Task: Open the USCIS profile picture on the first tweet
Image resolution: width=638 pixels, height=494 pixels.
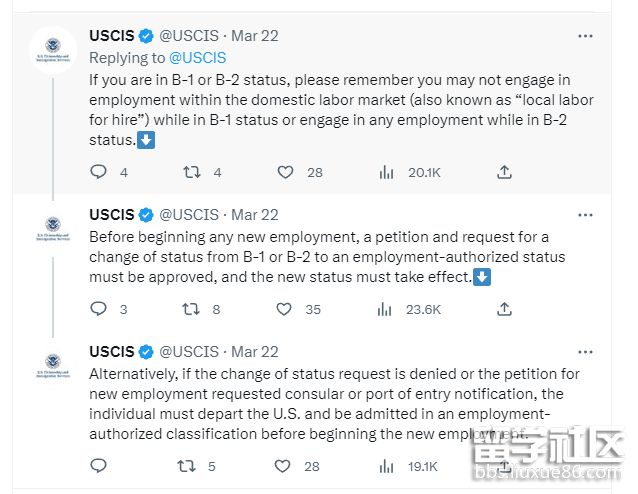Action: coord(53,50)
